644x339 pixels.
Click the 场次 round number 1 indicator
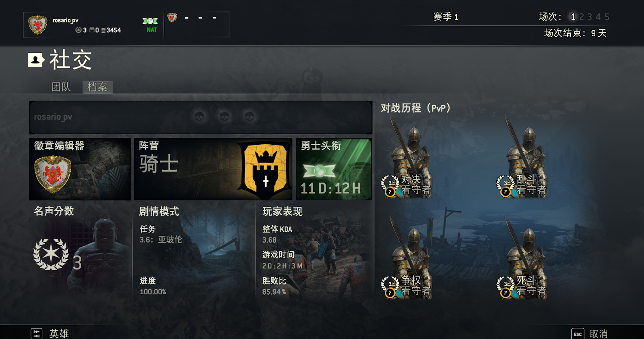coord(573,17)
